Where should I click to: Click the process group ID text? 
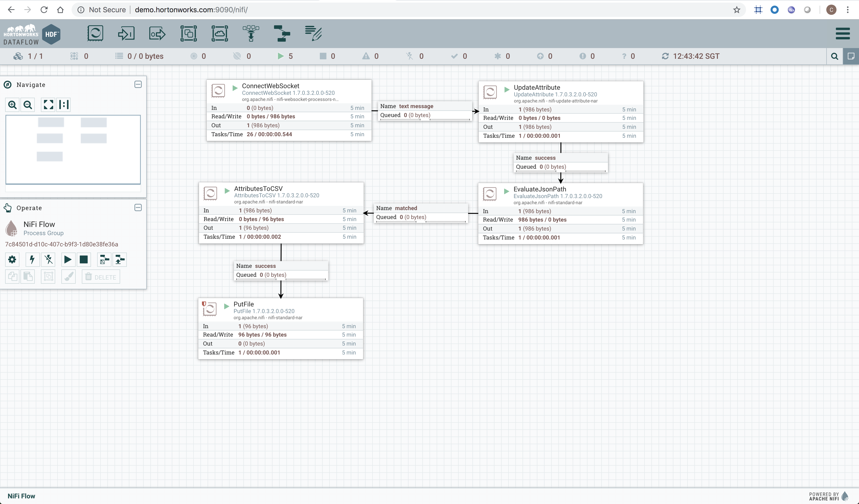click(x=61, y=244)
